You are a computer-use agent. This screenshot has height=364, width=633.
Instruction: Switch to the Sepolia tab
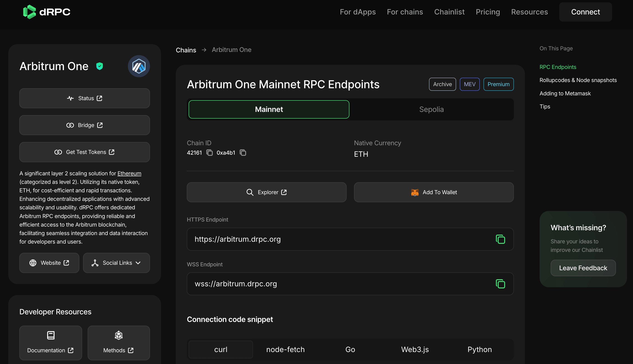[x=431, y=109]
